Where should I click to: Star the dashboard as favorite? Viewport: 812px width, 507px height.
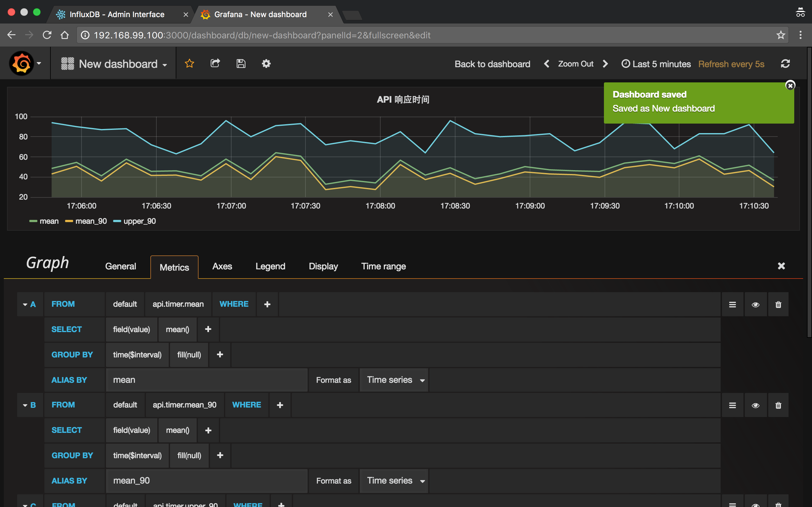pyautogui.click(x=190, y=63)
